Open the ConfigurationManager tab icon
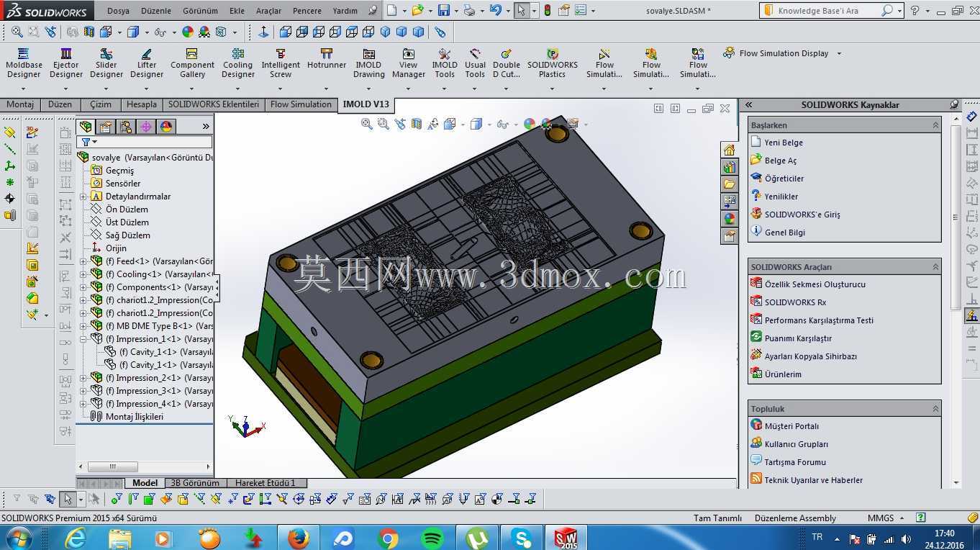The image size is (980, 550). coord(126,127)
